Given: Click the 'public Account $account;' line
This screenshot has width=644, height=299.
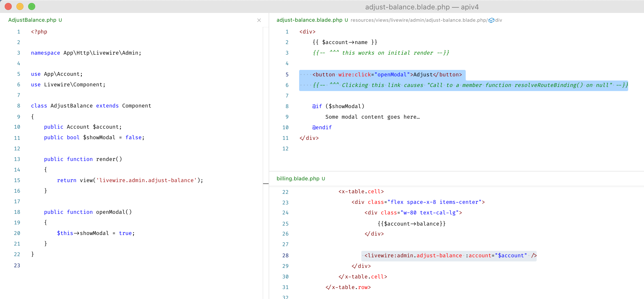Looking at the screenshot, I should pyautogui.click(x=83, y=127).
